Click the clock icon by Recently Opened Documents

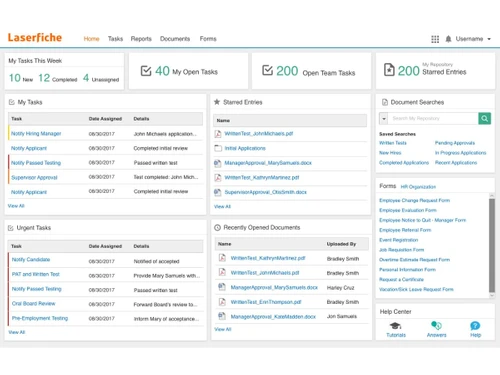click(x=217, y=228)
